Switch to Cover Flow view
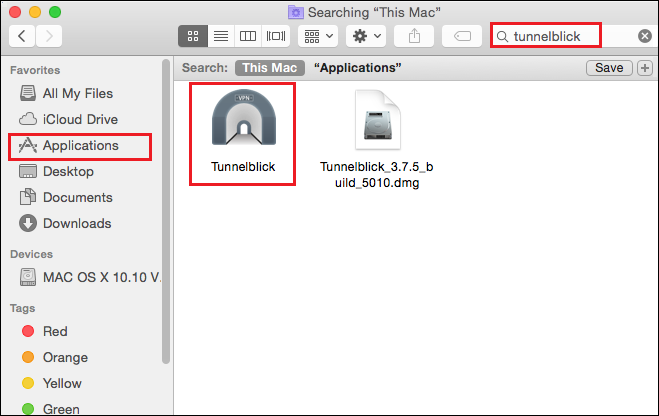 pyautogui.click(x=276, y=36)
